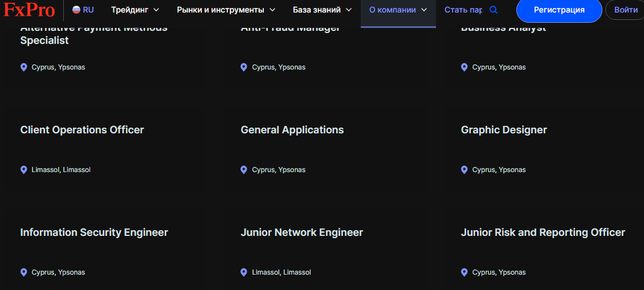Image resolution: width=644 pixels, height=290 pixels.
Task: Expand the Трейдинг dropdown menu
Action: pos(135,10)
